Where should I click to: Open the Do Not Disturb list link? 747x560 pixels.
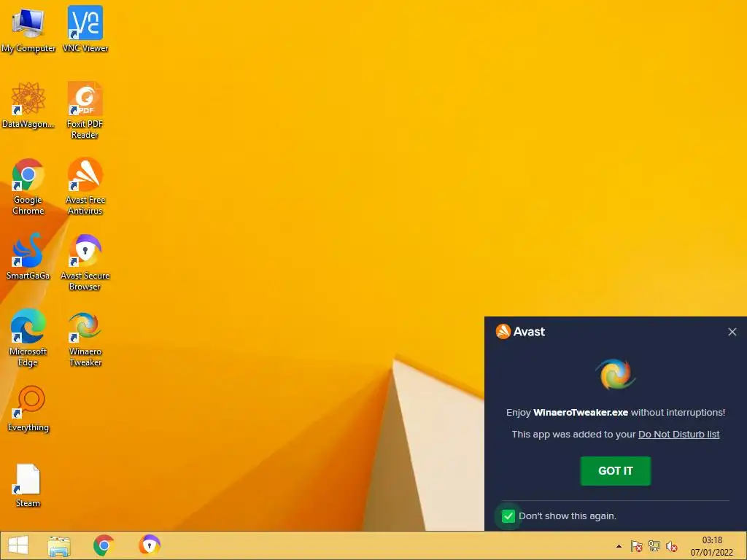679,435
